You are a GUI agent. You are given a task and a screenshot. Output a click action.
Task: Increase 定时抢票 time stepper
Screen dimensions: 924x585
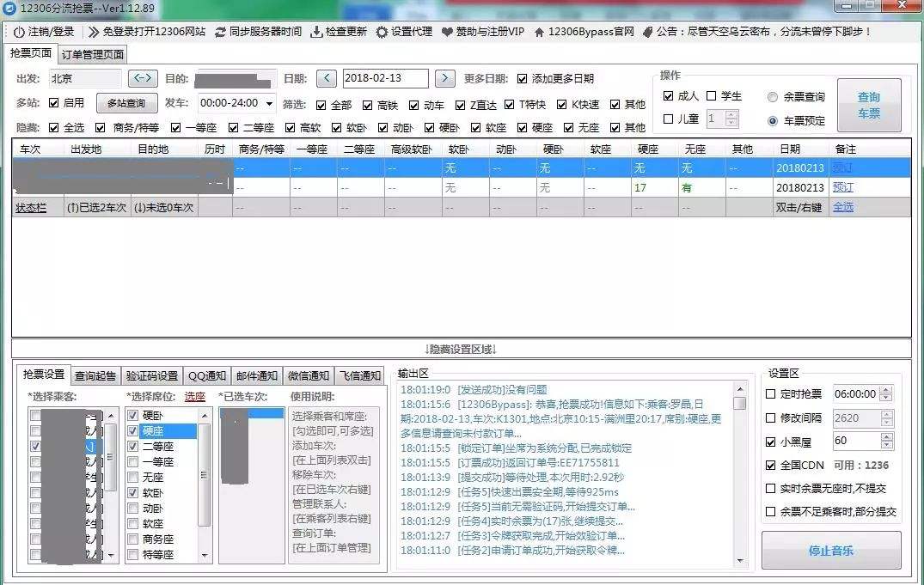point(886,390)
